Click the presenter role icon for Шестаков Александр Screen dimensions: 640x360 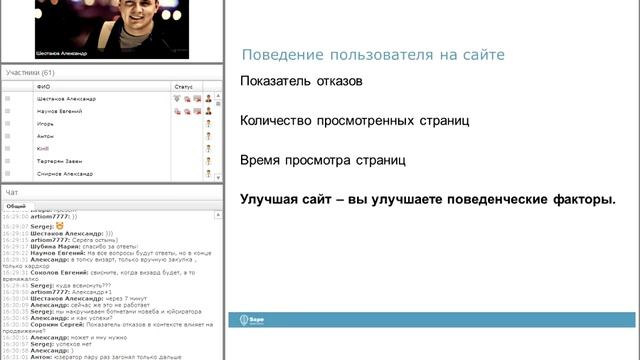[209, 98]
